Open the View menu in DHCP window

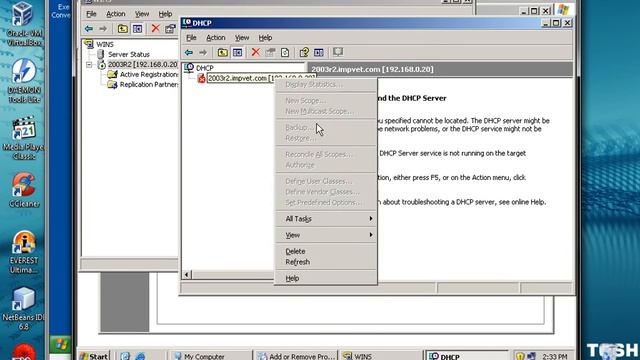point(242,38)
